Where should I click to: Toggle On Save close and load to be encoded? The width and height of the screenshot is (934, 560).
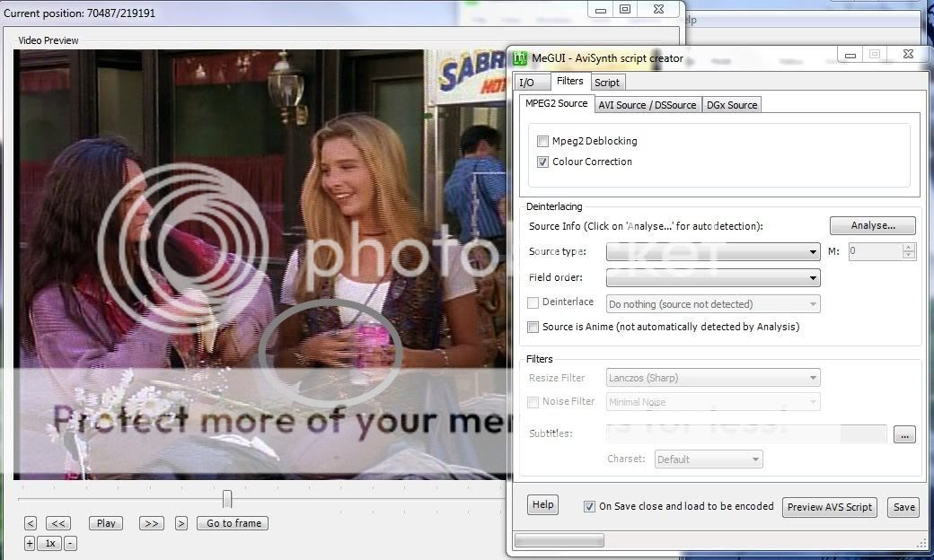589,506
